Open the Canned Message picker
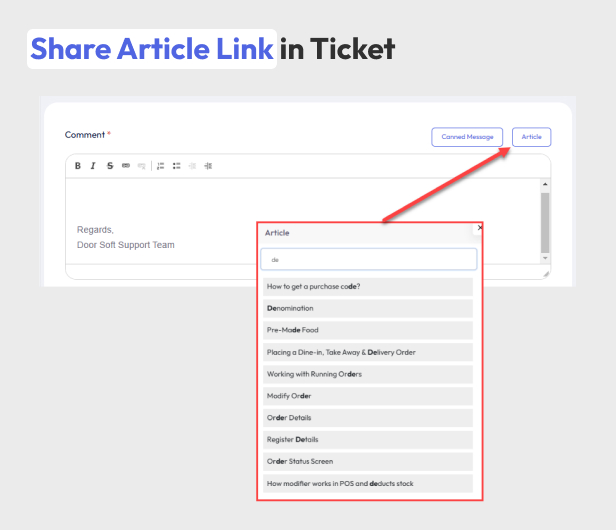This screenshot has width=616, height=530. coord(467,137)
